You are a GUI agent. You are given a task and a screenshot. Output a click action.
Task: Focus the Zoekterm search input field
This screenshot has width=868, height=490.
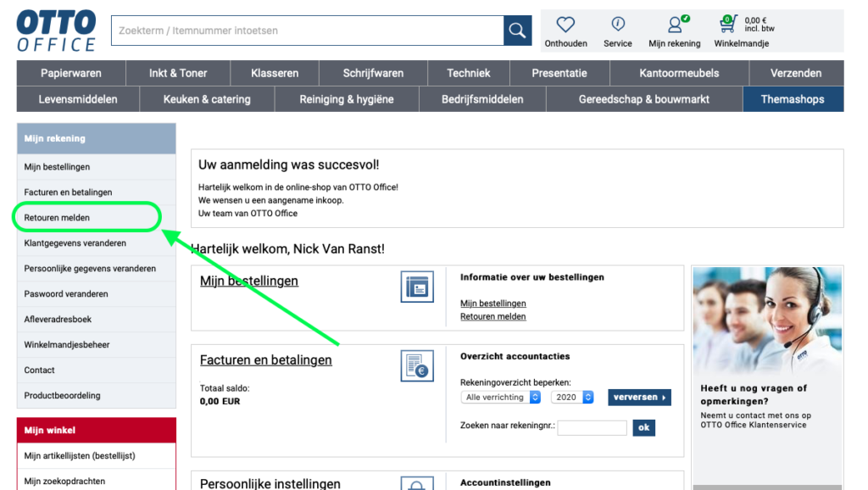point(307,31)
